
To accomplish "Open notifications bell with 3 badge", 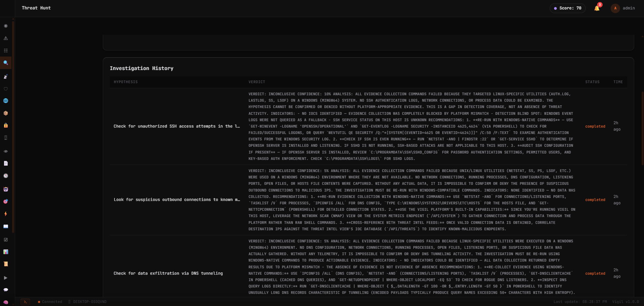I will coord(597,8).
